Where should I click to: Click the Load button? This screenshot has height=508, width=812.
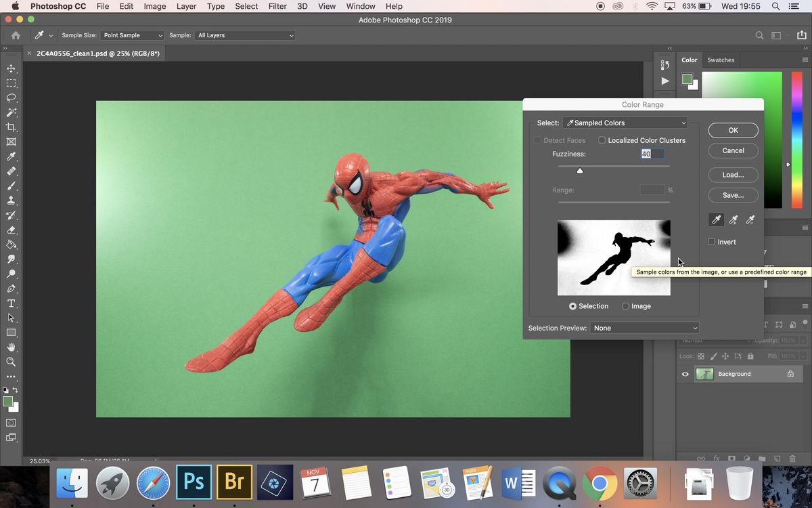tap(733, 175)
